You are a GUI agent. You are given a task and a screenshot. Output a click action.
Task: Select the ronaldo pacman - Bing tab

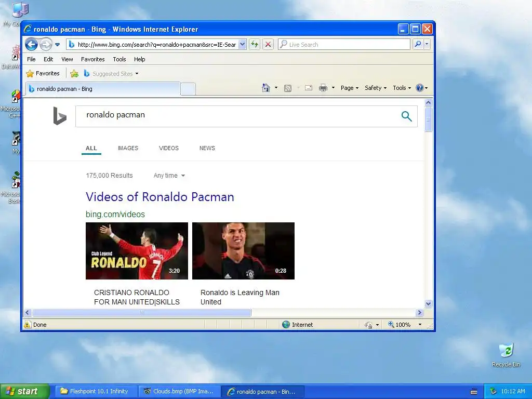(x=103, y=89)
